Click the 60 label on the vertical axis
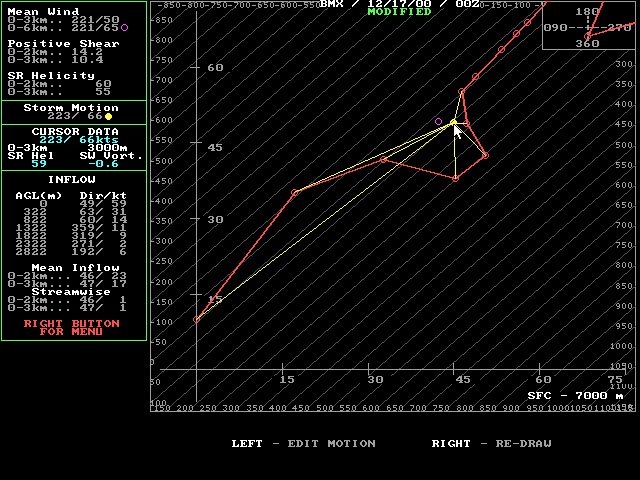This screenshot has width=640, height=480. tap(215, 68)
